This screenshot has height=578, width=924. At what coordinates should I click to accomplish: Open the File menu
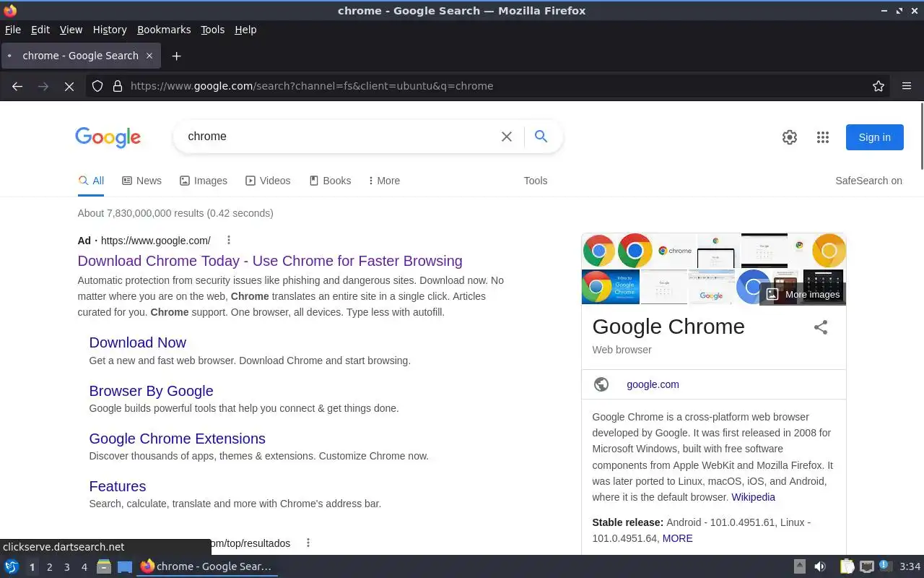click(x=13, y=30)
